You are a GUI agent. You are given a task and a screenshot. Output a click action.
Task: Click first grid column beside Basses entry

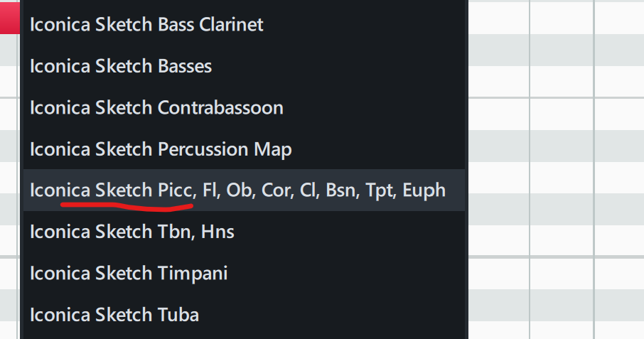point(498,67)
